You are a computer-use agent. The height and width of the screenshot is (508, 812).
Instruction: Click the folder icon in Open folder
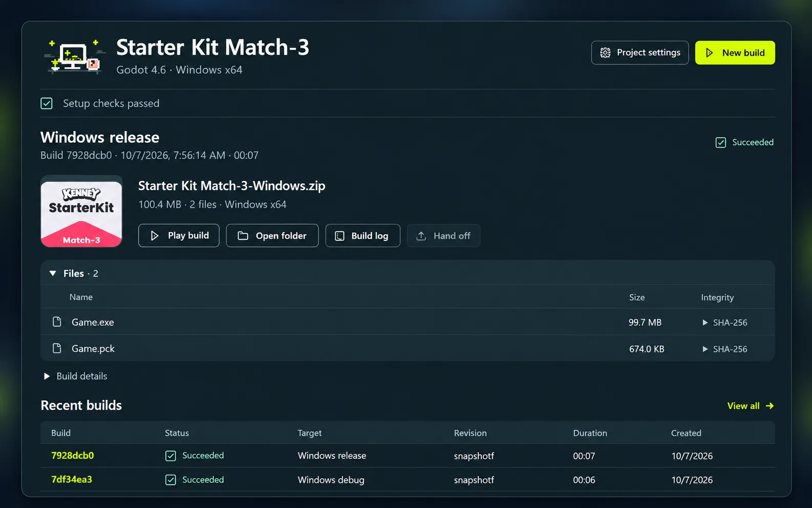coord(243,236)
